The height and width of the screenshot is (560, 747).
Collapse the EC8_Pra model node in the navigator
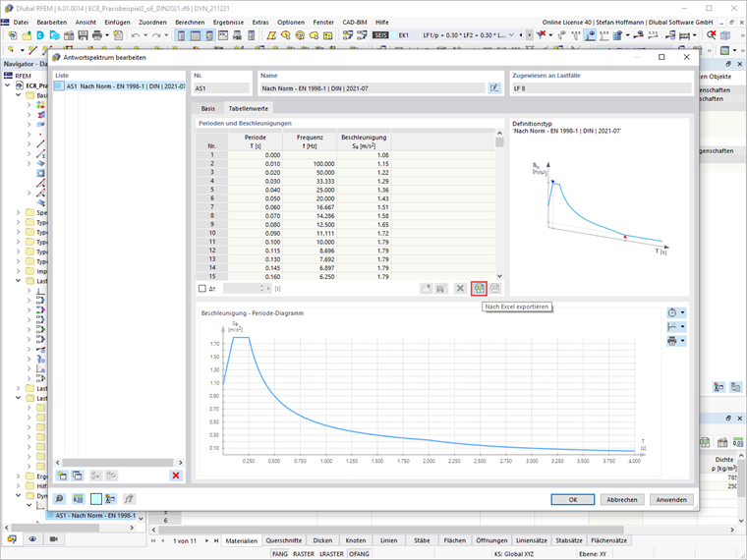click(x=8, y=85)
